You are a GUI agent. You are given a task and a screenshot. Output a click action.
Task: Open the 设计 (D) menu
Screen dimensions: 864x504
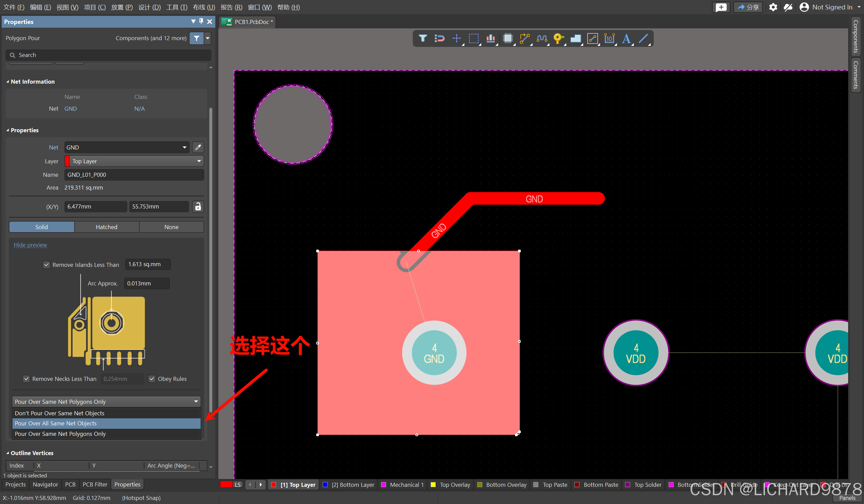click(x=149, y=7)
